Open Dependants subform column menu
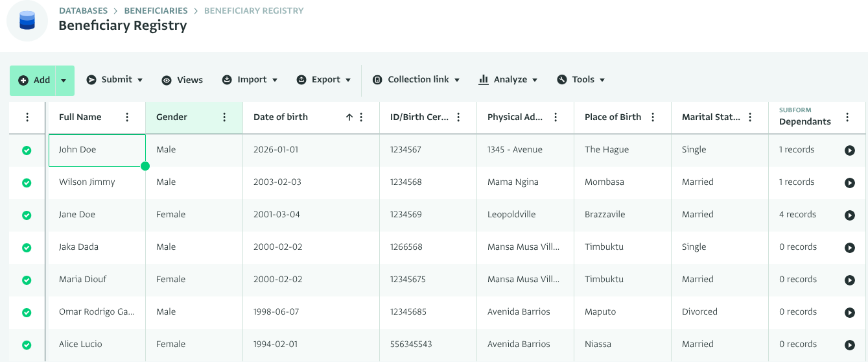This screenshot has width=868, height=362. 847,117
